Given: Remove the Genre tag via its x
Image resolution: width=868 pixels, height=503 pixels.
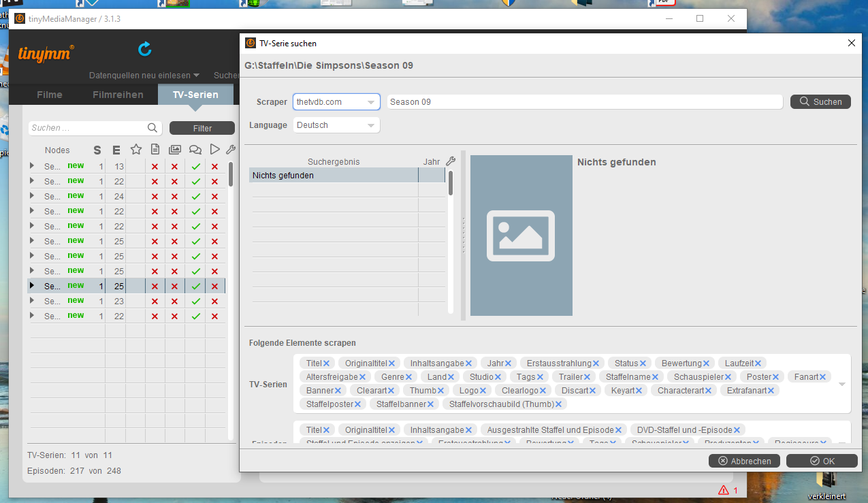Looking at the screenshot, I should [x=408, y=377].
